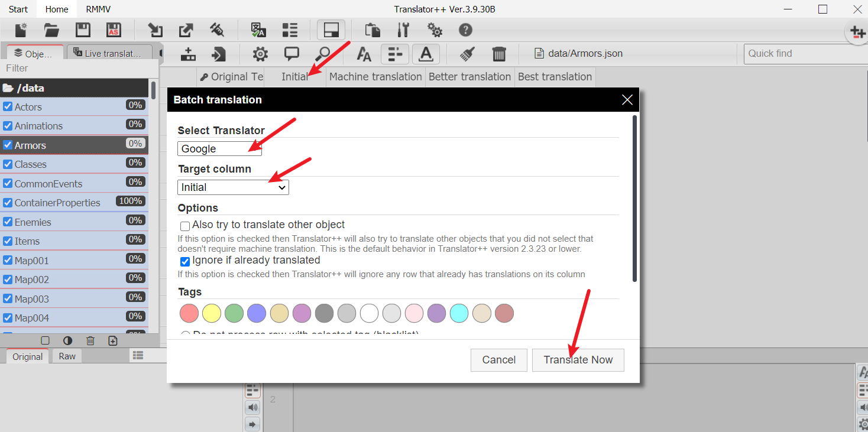
Task: Switch to the Raw tab
Action: tap(67, 356)
